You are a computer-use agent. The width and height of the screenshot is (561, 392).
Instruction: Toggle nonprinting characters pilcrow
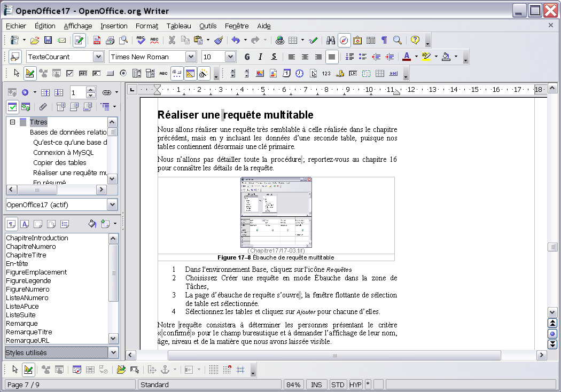384,41
